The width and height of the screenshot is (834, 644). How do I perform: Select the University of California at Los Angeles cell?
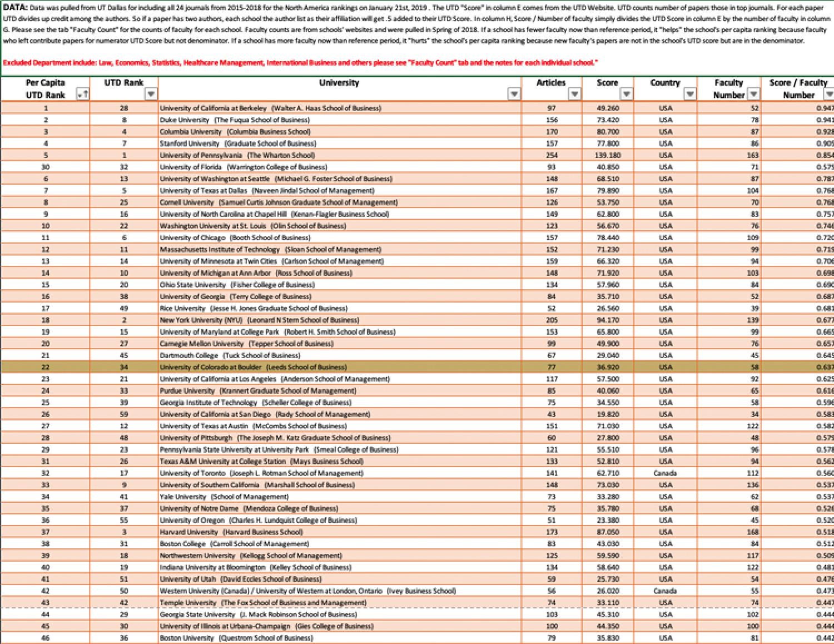pos(340,379)
